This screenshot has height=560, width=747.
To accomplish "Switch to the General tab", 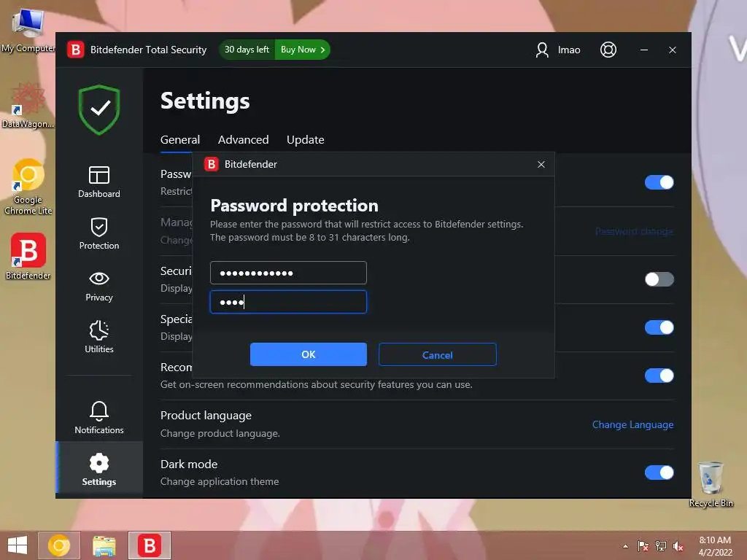I will click(x=180, y=139).
